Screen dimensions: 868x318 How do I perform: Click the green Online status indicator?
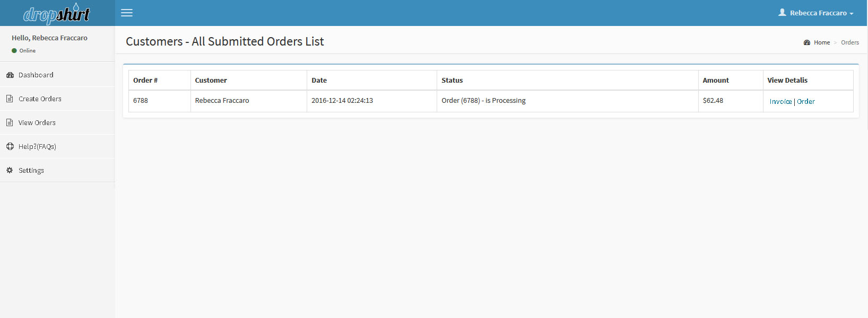pos(14,51)
